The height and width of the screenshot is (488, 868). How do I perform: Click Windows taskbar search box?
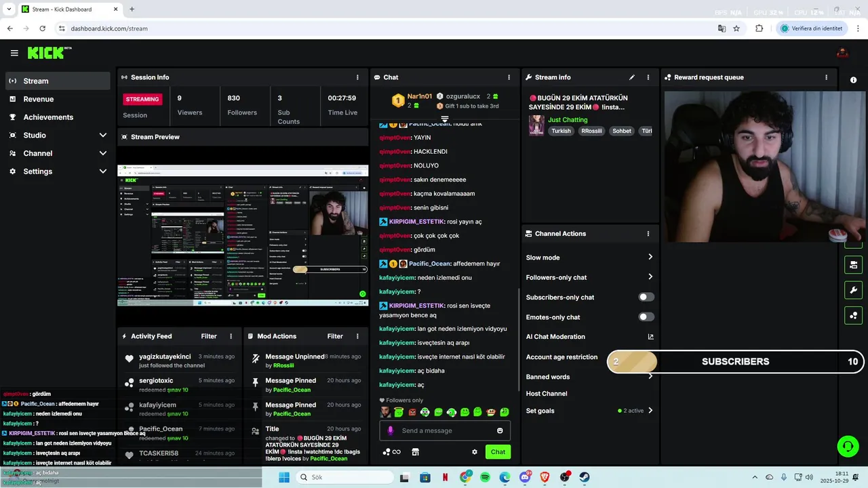(x=344, y=477)
